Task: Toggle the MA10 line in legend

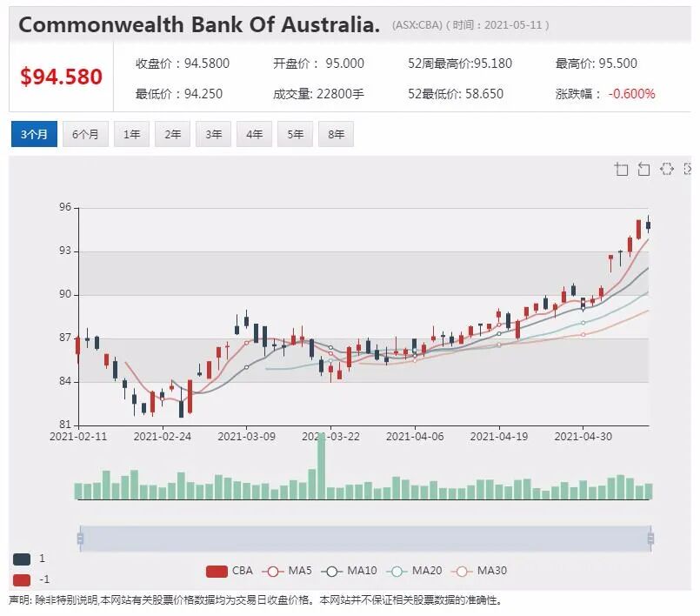Action: pos(349,571)
